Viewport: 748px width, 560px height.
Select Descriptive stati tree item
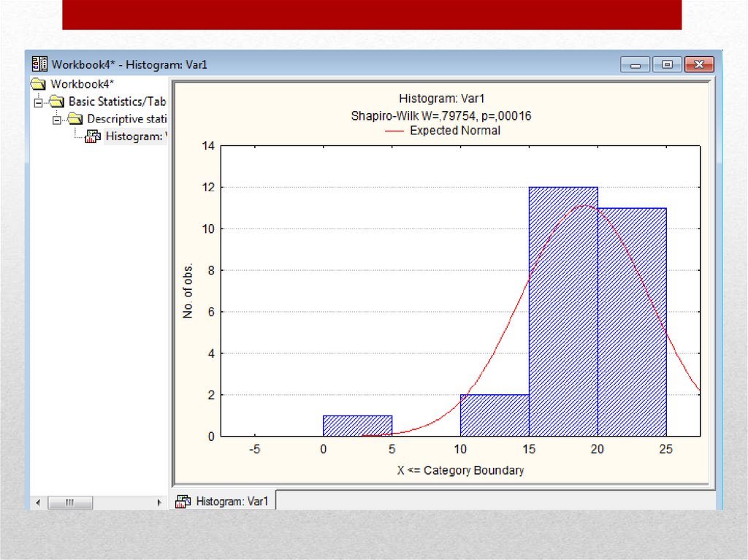126,119
